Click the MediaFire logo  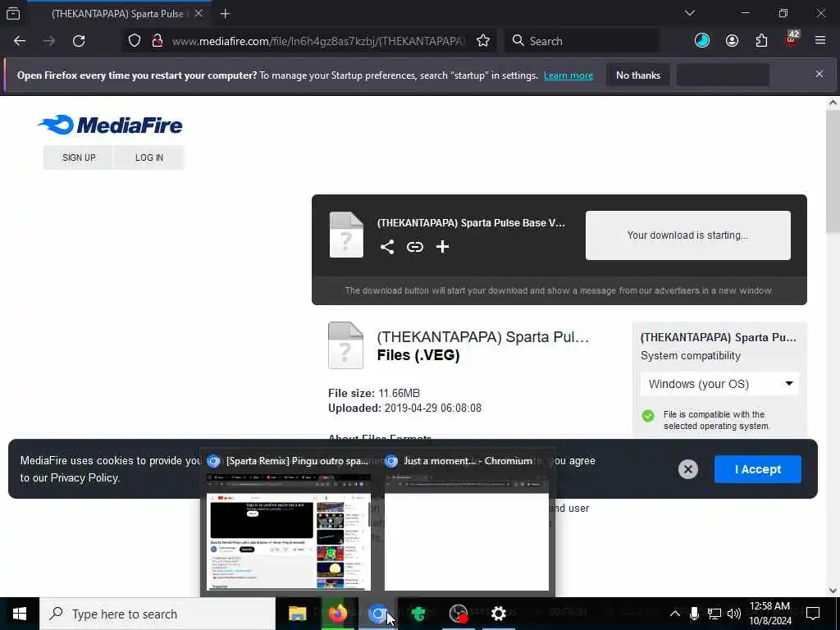111,125
